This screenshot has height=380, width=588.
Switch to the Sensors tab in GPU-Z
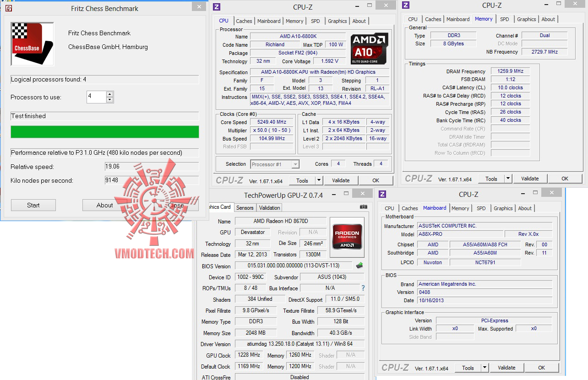coord(245,208)
